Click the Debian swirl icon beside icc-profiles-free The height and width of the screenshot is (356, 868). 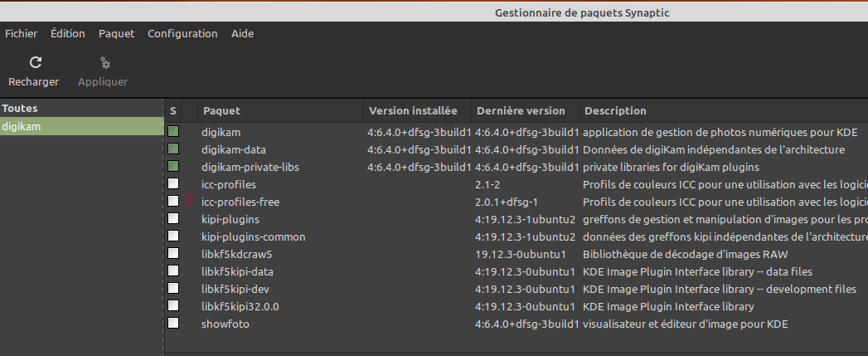[189, 202]
